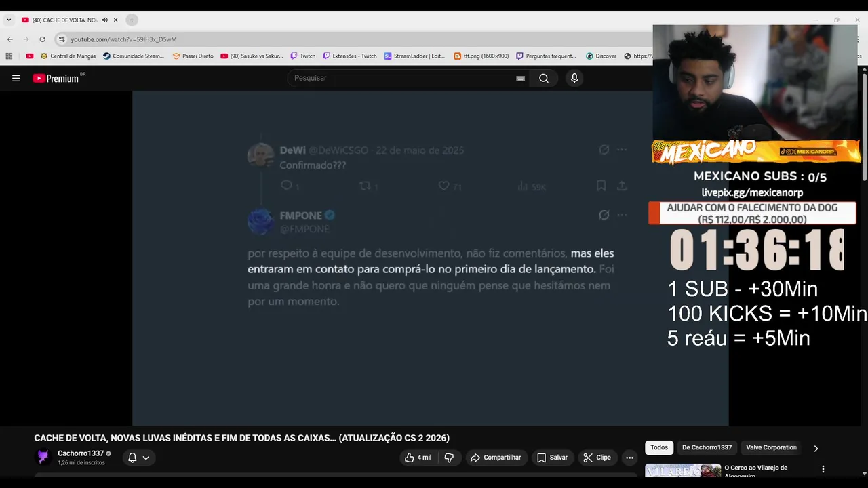Open the YouTube guide hamburger menu

point(16,78)
